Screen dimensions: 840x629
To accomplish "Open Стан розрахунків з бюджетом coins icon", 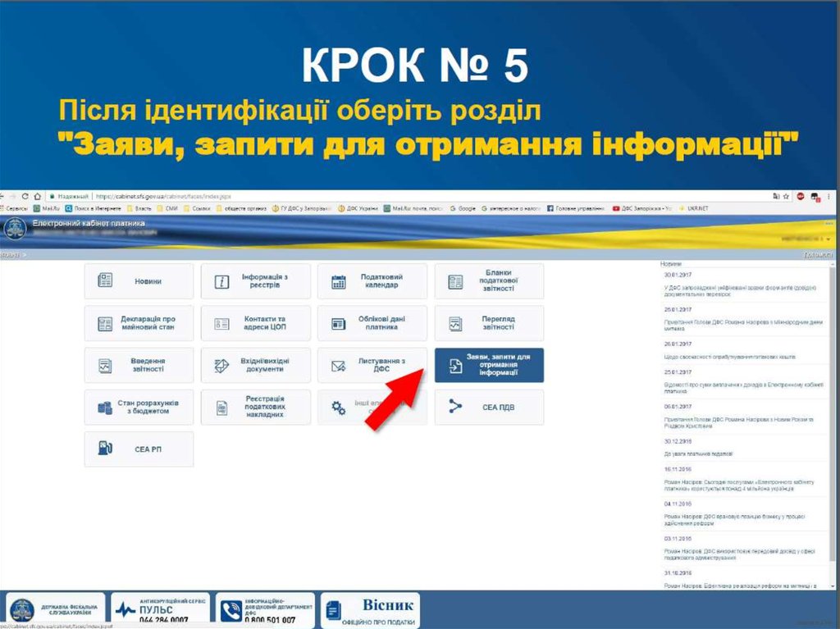I will pos(105,408).
